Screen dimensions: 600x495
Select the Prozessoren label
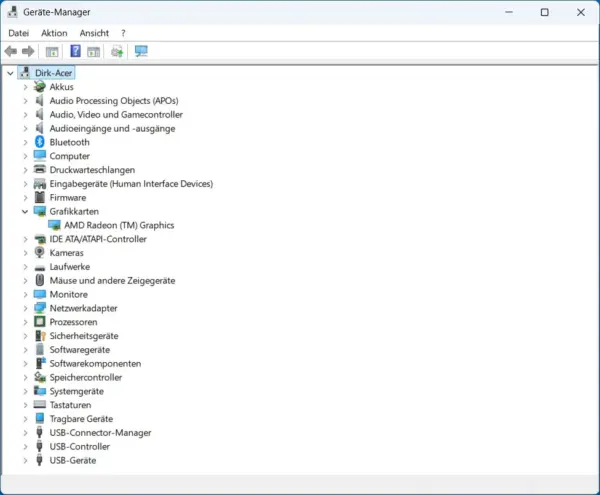(x=73, y=322)
